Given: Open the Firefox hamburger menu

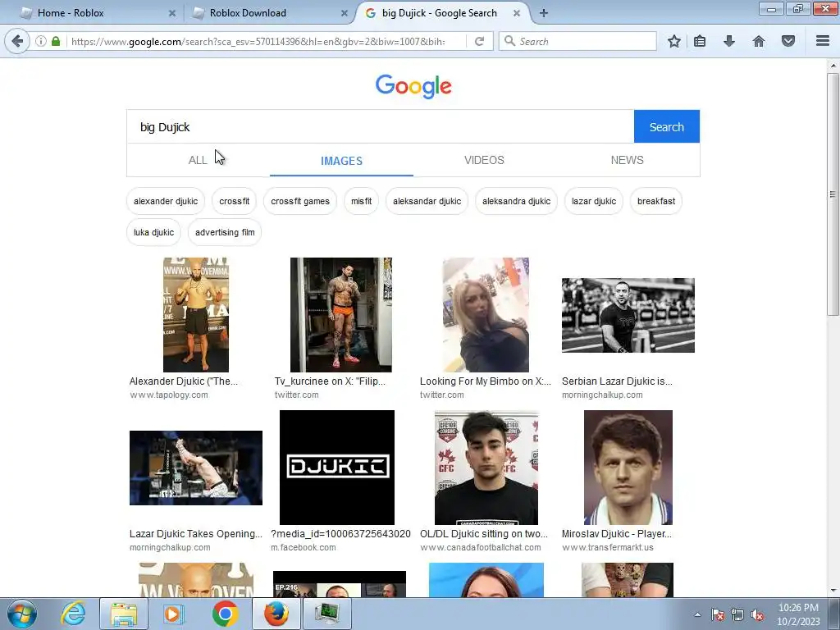Looking at the screenshot, I should coord(823,41).
